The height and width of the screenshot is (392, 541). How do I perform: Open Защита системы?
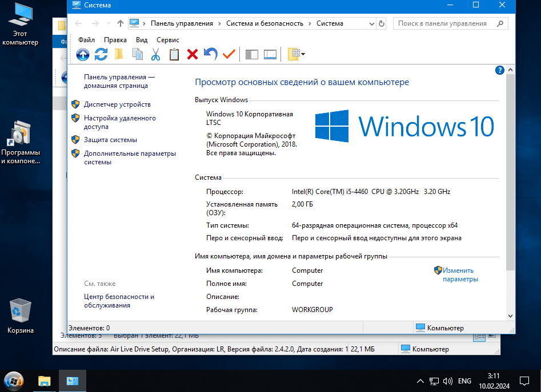pyautogui.click(x=110, y=140)
